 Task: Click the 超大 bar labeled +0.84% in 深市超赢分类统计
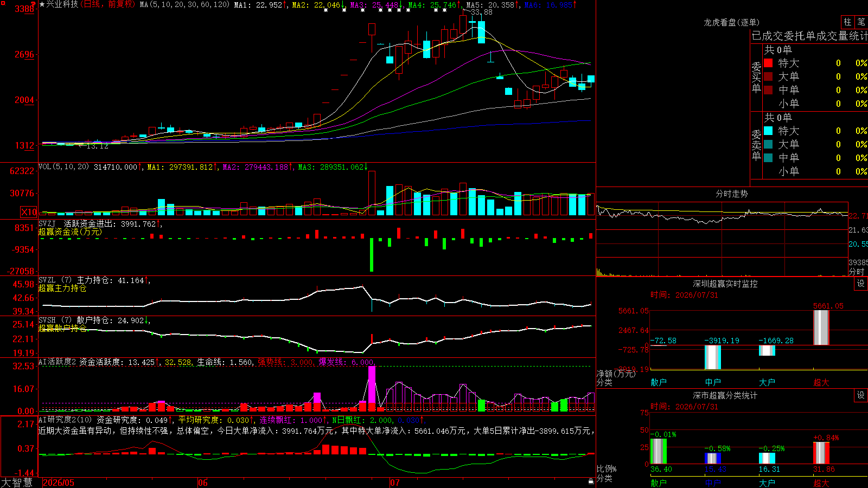[821, 453]
